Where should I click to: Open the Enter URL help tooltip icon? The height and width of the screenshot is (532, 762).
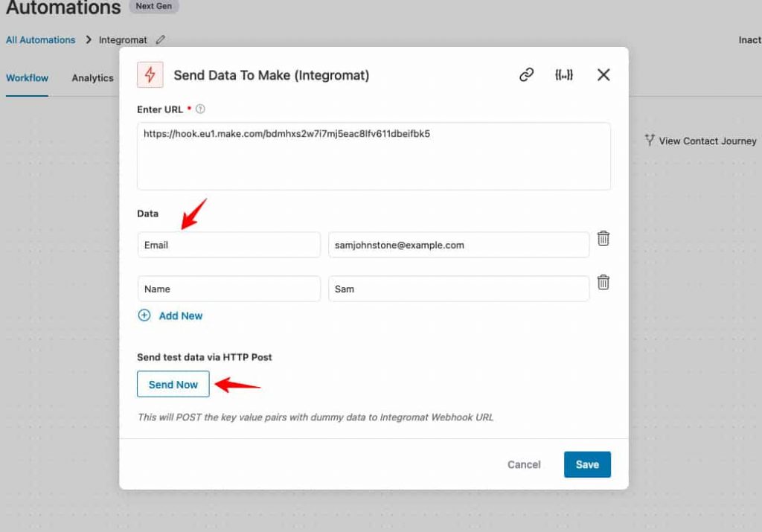pos(200,109)
